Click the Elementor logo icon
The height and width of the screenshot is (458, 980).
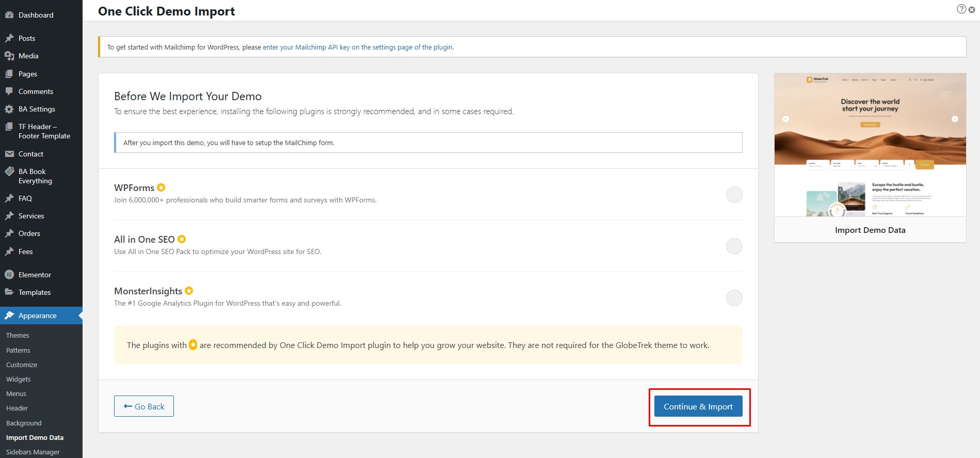[x=9, y=275]
